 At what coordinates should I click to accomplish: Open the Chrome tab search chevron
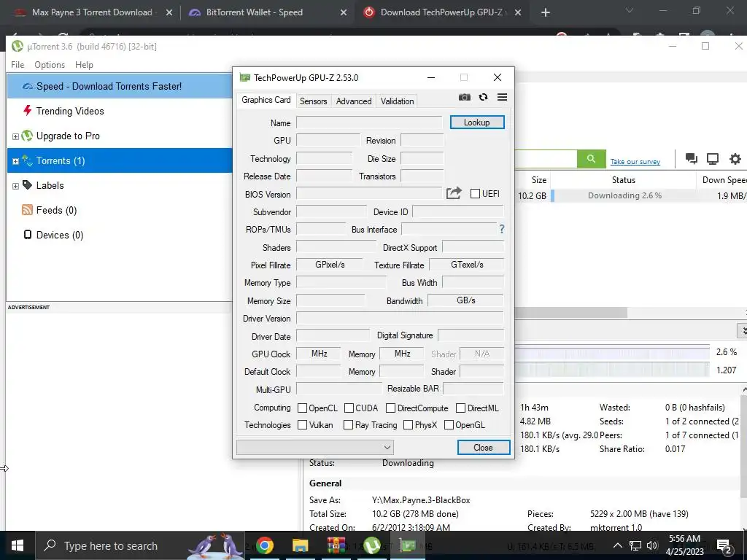point(630,10)
